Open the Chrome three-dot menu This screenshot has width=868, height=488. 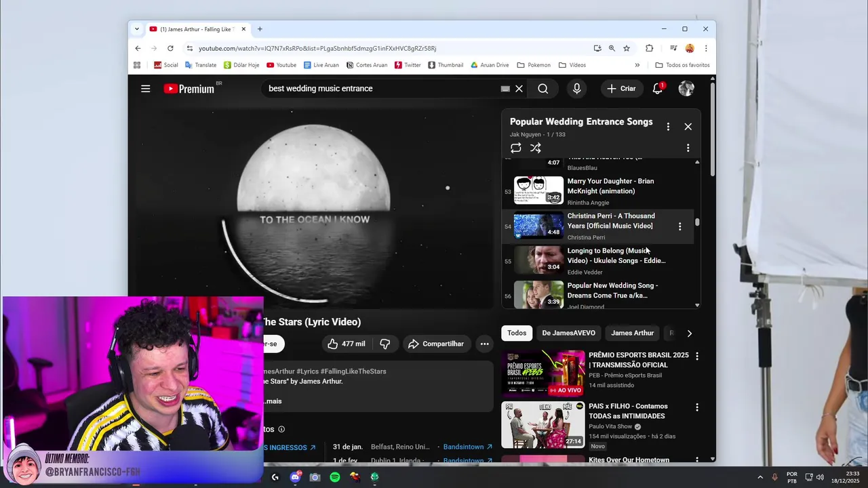[706, 48]
